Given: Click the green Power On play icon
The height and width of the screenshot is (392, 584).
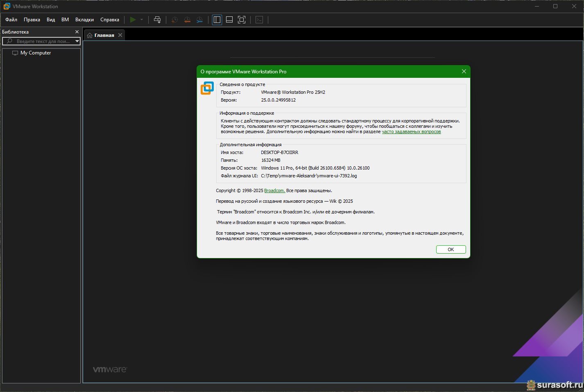Looking at the screenshot, I should (x=133, y=20).
